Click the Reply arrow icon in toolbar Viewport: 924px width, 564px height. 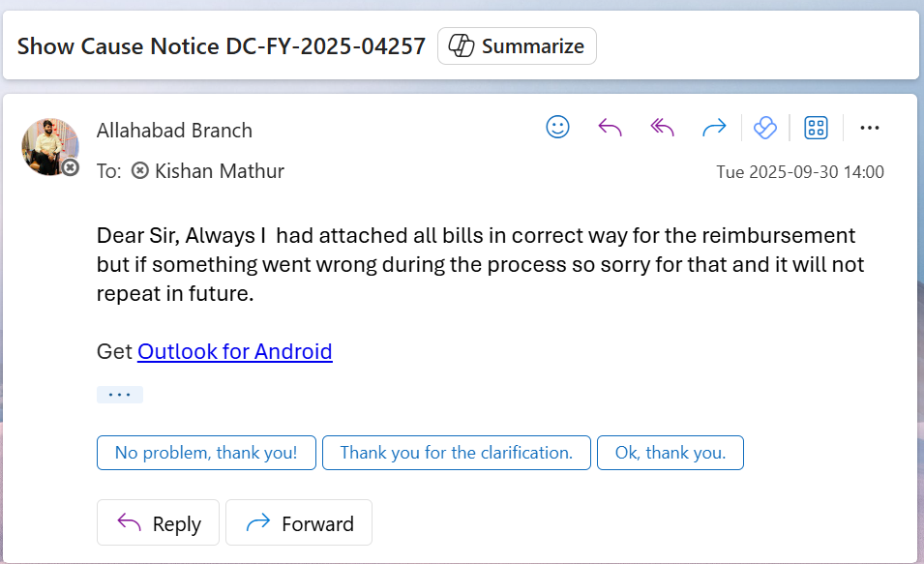[x=610, y=127]
